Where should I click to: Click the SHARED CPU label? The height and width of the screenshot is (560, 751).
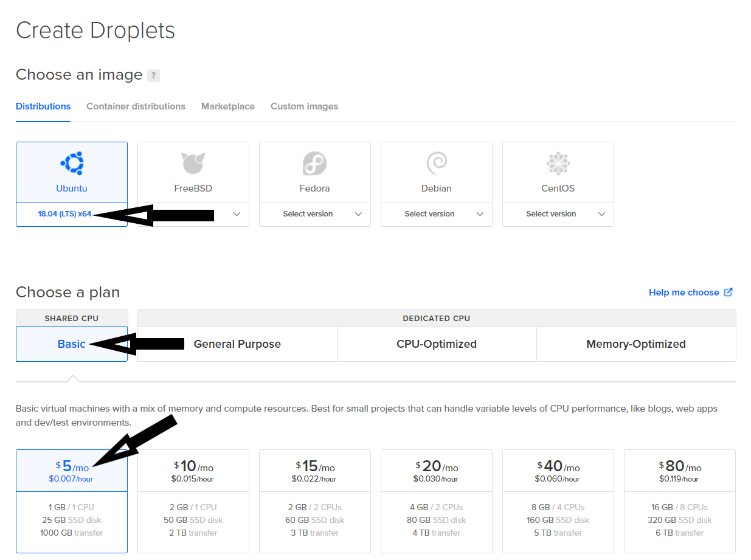[x=72, y=318]
